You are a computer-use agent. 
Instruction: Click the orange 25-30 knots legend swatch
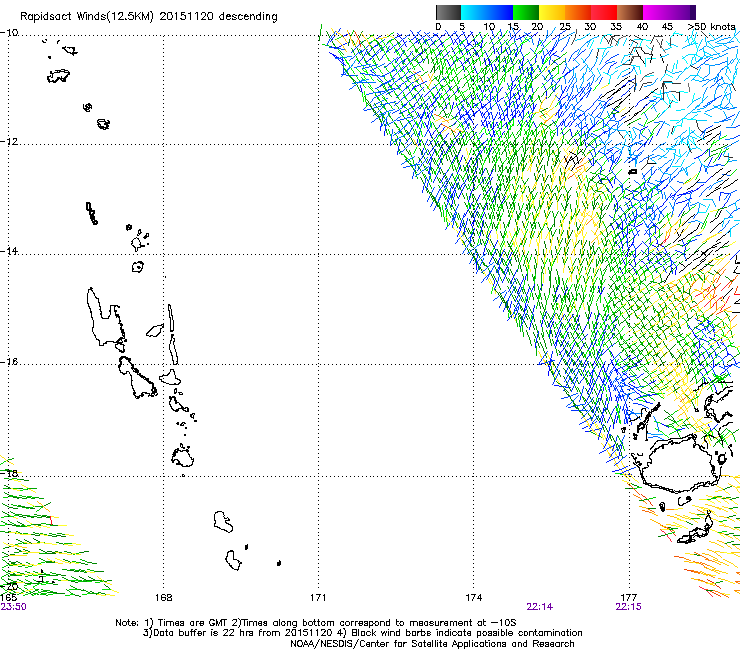pyautogui.click(x=578, y=12)
